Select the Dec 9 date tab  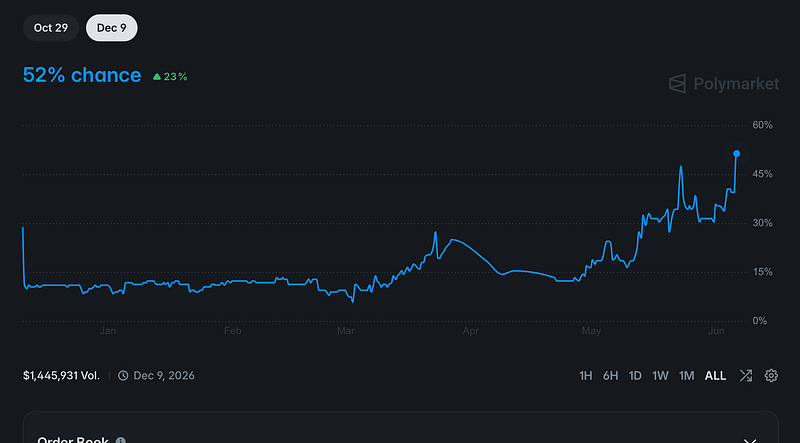(x=112, y=28)
